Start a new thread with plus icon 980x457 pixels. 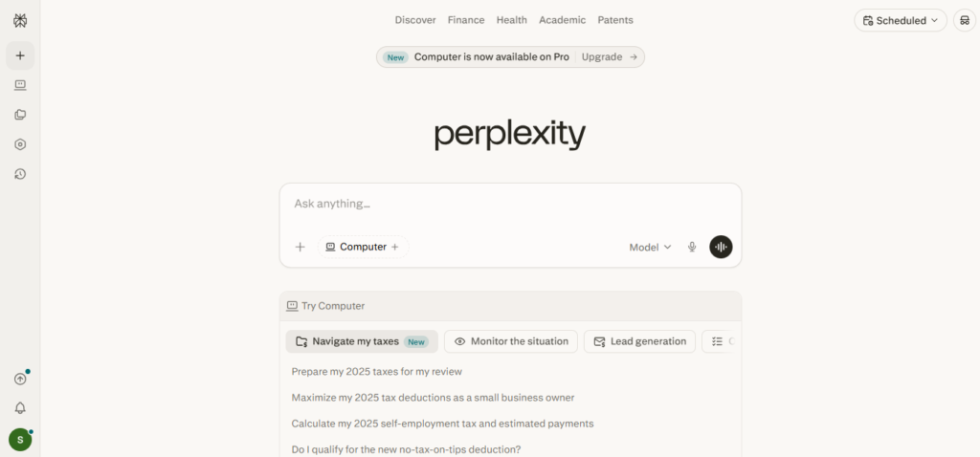coord(20,55)
